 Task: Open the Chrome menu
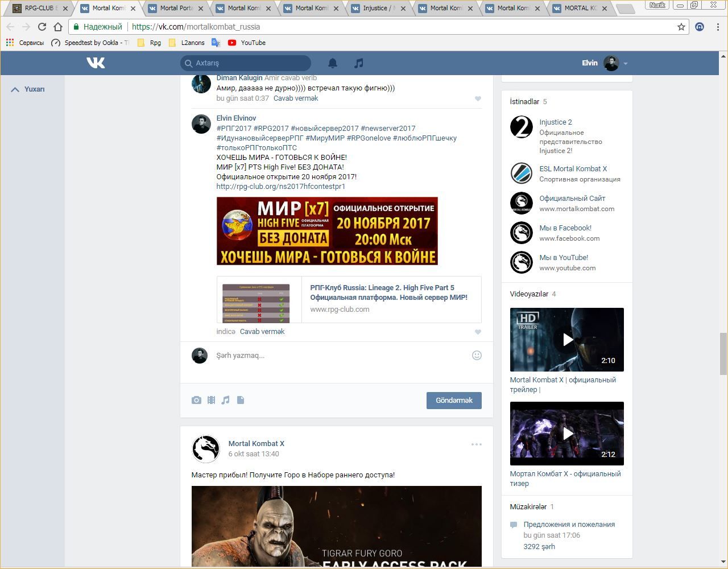coord(718,27)
